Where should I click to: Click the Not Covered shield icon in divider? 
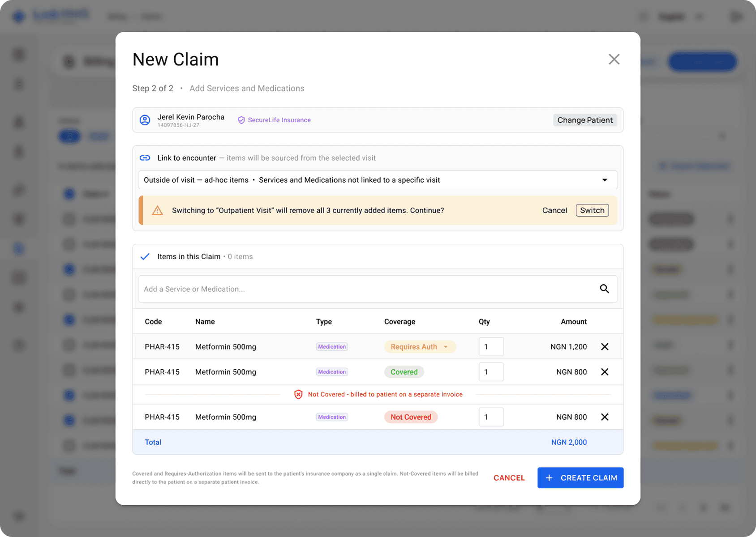[x=298, y=394]
